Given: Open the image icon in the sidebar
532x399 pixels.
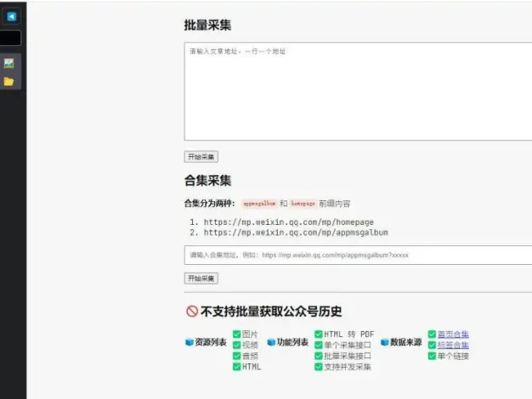Looking at the screenshot, I should point(8,63).
